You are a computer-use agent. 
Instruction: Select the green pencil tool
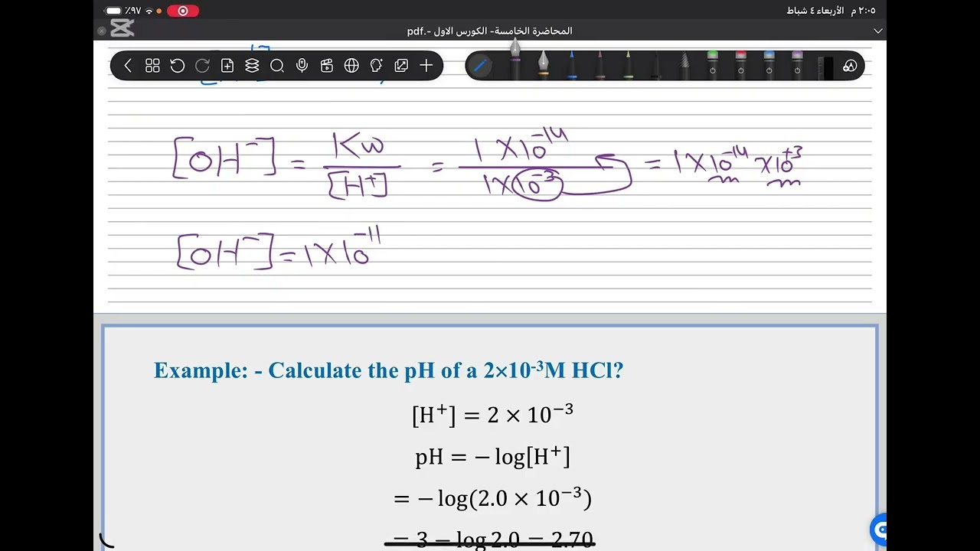click(x=628, y=65)
